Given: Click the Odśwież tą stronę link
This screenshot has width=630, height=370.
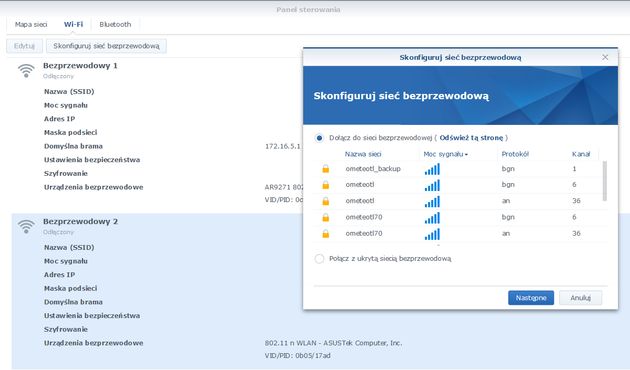Looking at the screenshot, I should (x=471, y=138).
